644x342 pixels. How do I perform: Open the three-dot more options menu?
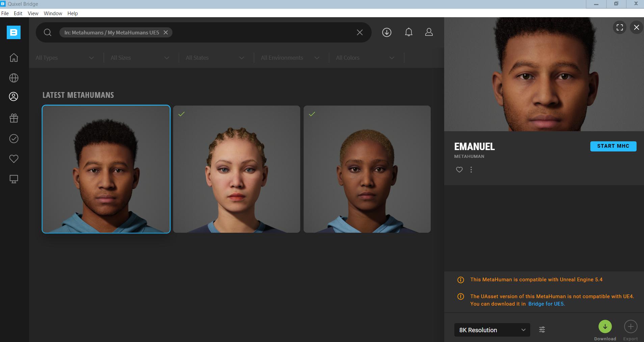click(471, 170)
